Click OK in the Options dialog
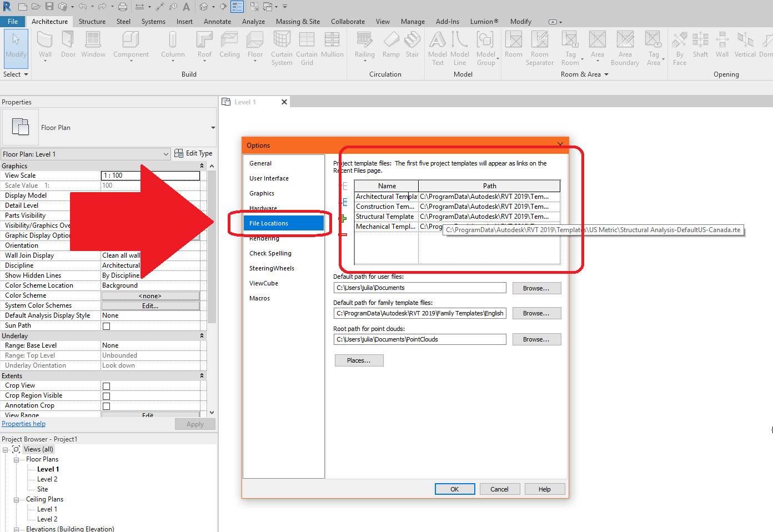The image size is (773, 532). click(455, 489)
